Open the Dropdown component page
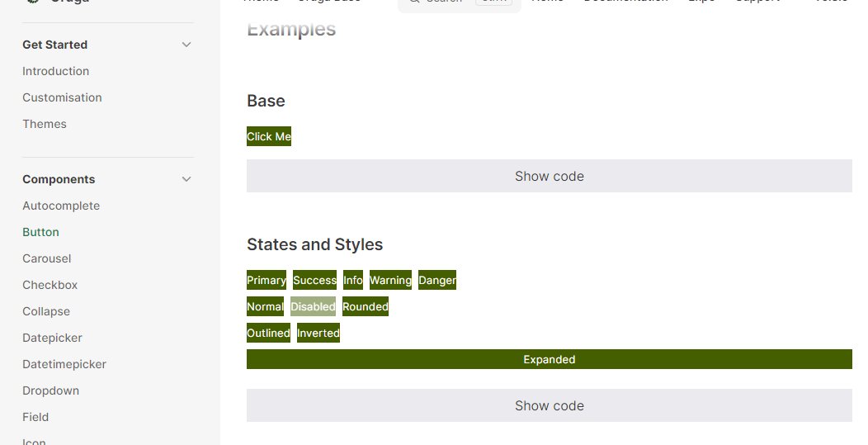868x445 pixels. [x=50, y=391]
